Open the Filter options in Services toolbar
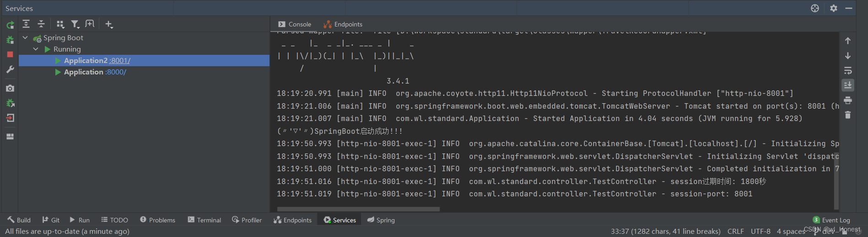868x237 pixels. (75, 24)
